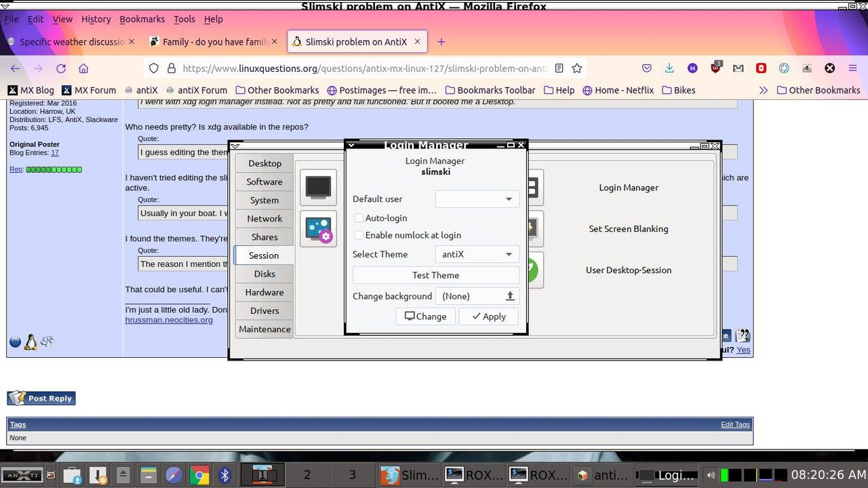The width and height of the screenshot is (868, 488).
Task: Open Other Bookmarks folder at far right
Action: [x=818, y=90]
